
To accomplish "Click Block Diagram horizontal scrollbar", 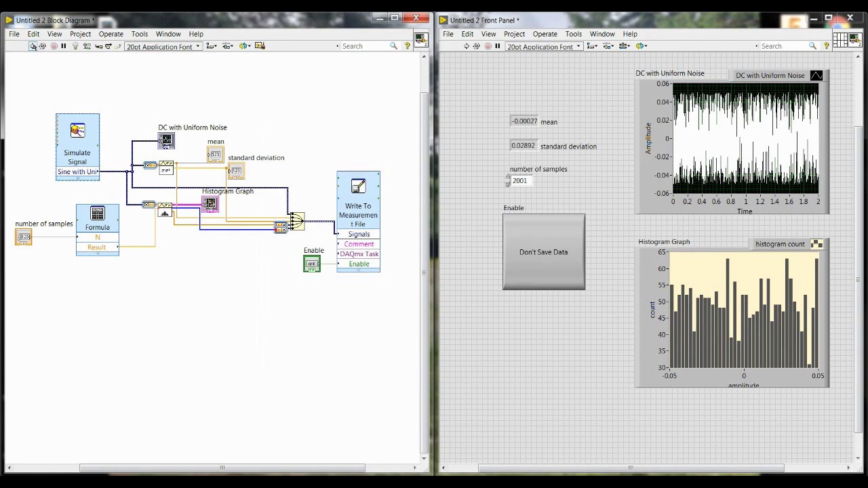I will (x=222, y=468).
